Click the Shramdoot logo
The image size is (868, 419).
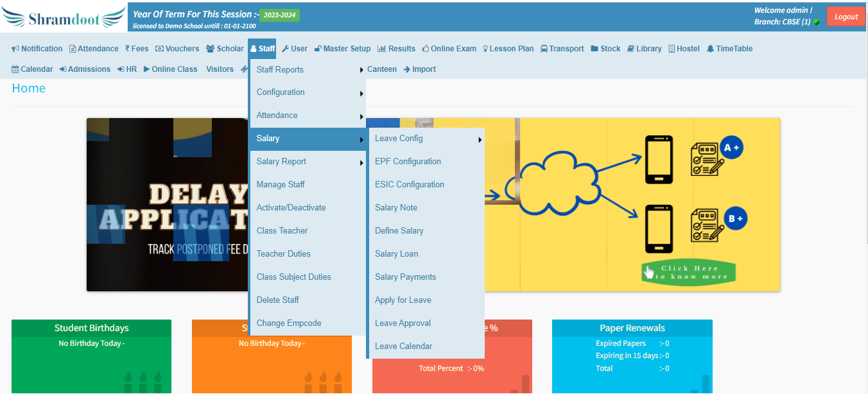click(64, 17)
